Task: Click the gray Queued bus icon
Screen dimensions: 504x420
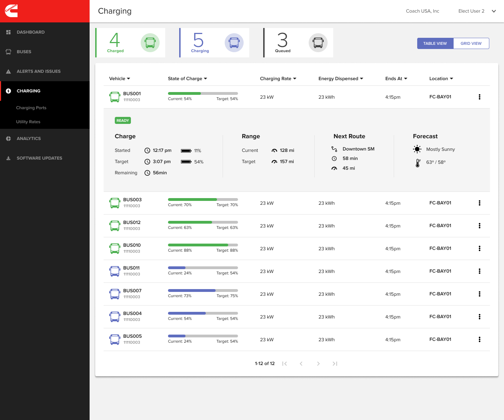Action: coord(318,43)
